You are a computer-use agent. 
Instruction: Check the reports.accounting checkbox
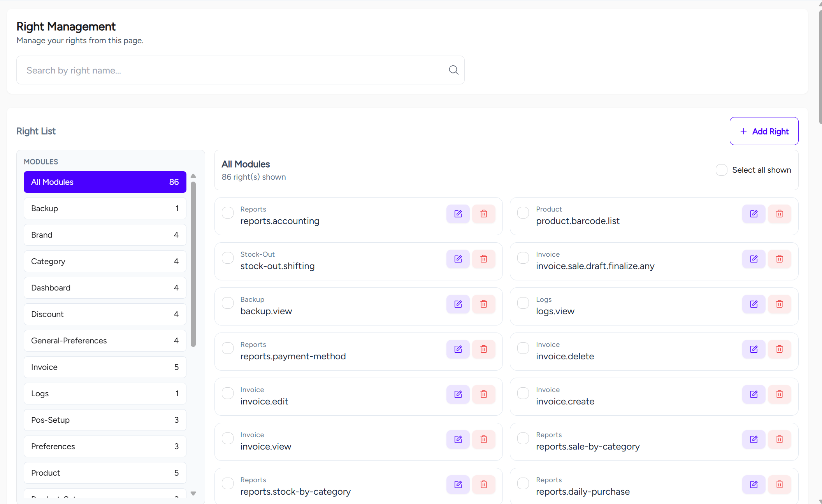pos(228,213)
